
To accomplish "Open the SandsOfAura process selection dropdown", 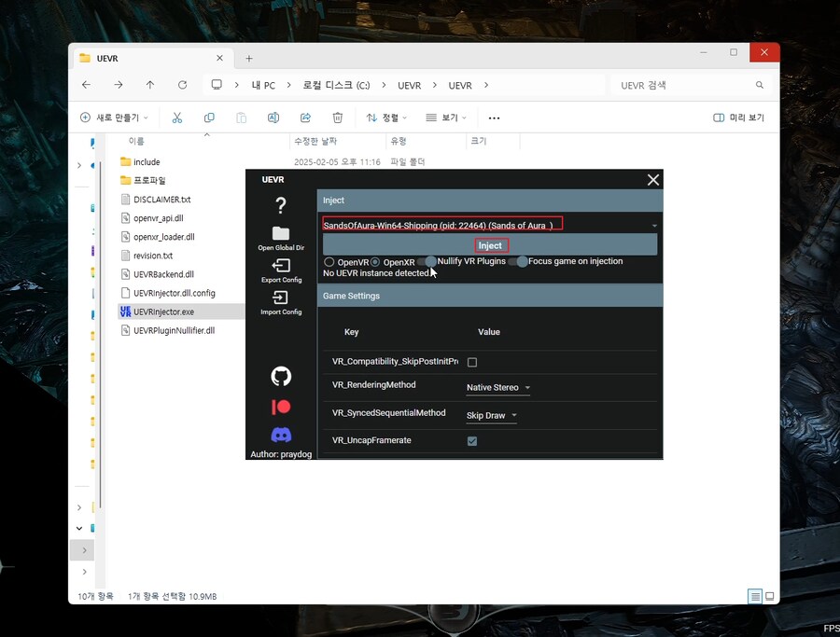I will [653, 225].
